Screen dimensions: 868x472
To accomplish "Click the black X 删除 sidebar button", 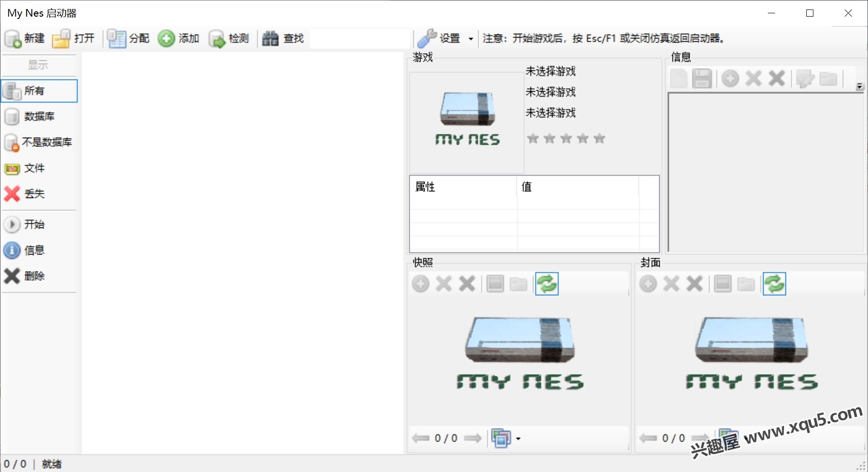I will point(39,276).
